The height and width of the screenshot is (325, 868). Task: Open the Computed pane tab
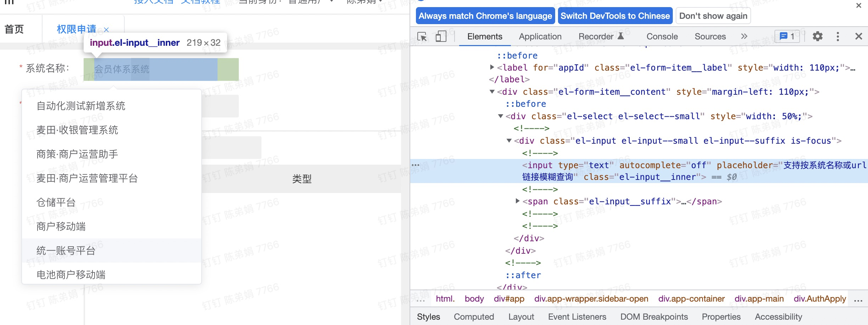click(474, 317)
